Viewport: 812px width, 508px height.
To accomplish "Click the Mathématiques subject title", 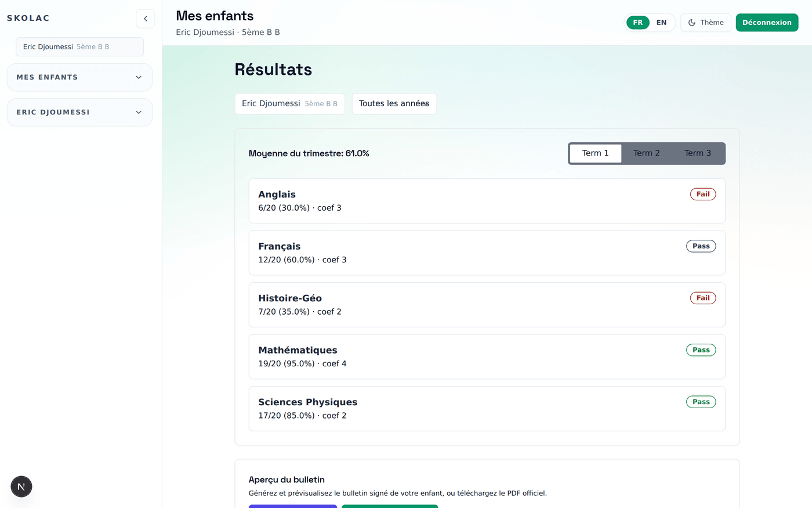I will pyautogui.click(x=298, y=350).
